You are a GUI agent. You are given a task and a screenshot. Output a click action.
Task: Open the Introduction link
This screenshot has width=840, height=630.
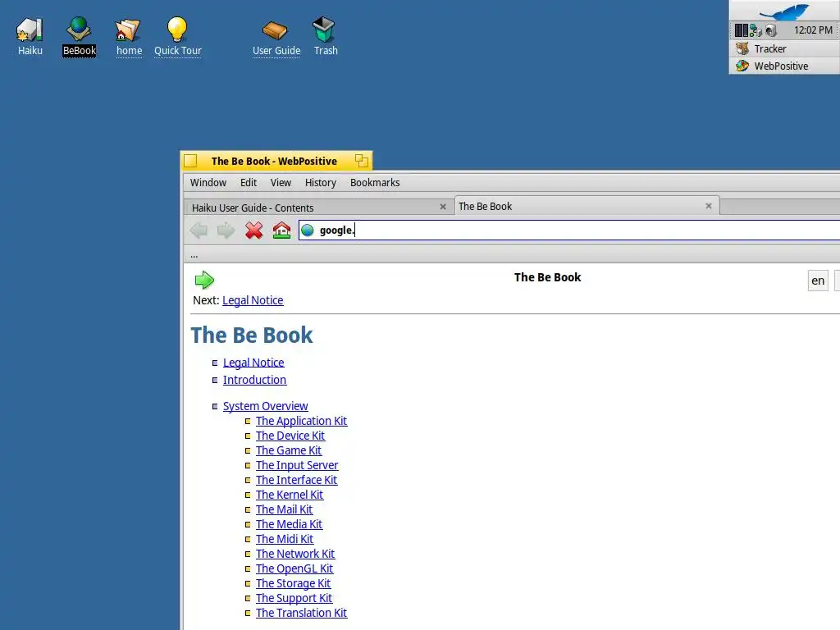[x=254, y=380]
